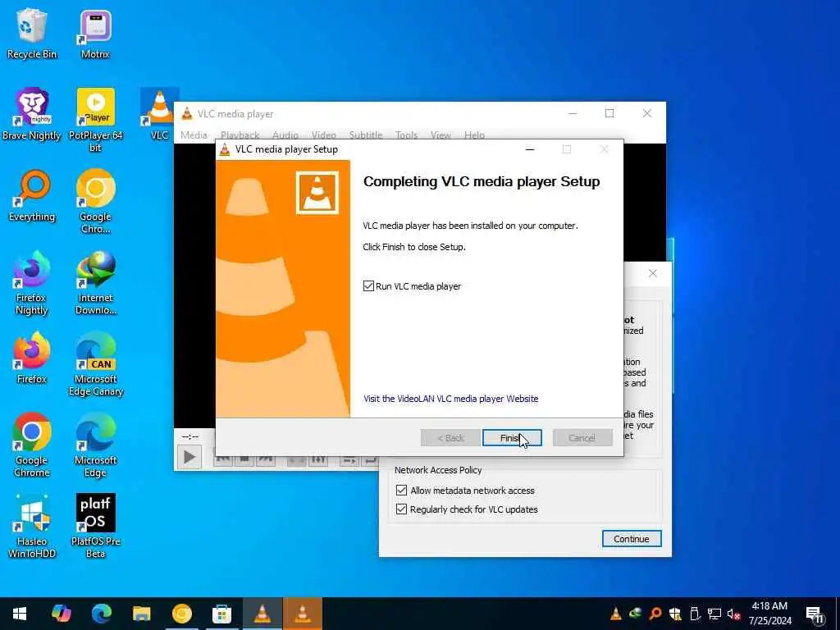Launch Google Chromium desktop shortcut with yellow icon
This screenshot has height=630, width=840.
pos(95,202)
